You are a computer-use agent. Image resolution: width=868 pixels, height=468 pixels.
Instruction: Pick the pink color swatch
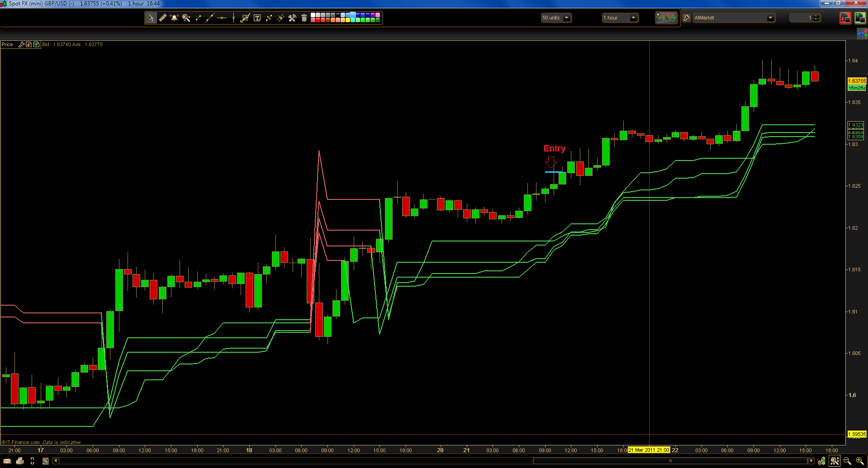tap(378, 15)
